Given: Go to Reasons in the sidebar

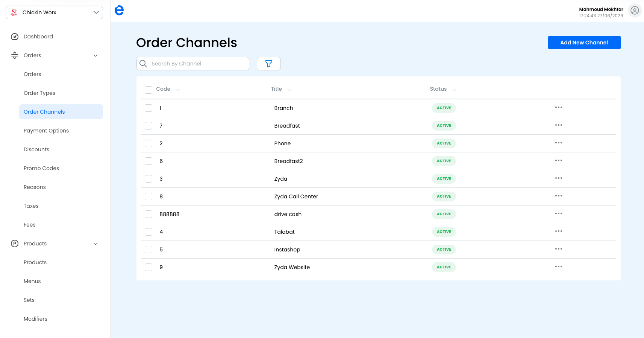Looking at the screenshot, I should coord(35,187).
